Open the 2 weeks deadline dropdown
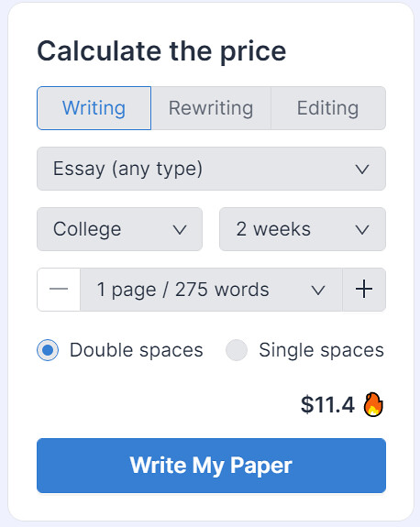The image size is (420, 527). (x=303, y=229)
